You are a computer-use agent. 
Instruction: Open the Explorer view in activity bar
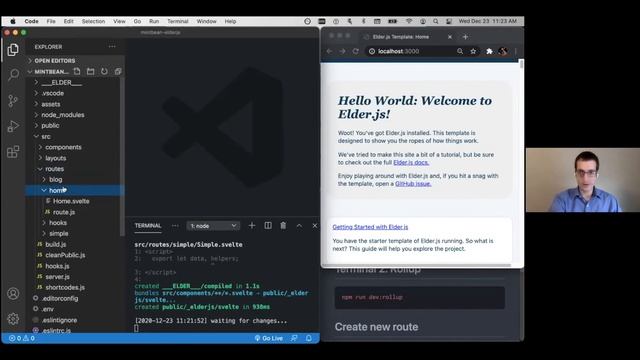(x=13, y=50)
